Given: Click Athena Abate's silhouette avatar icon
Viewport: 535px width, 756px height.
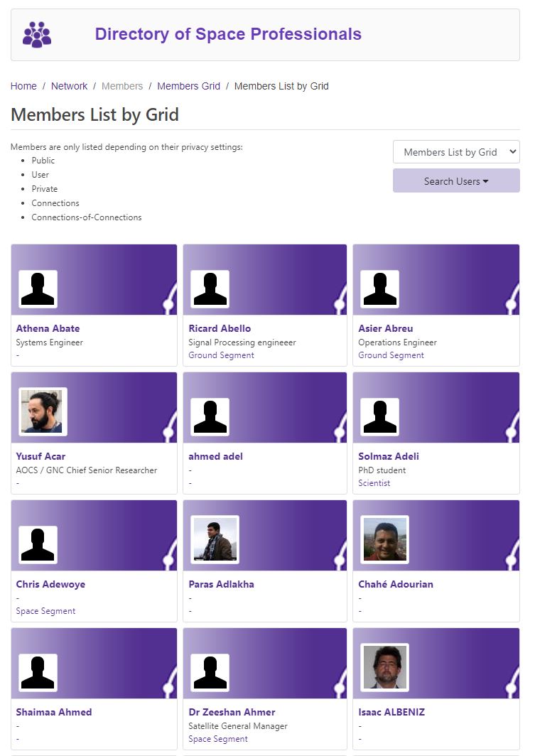Looking at the screenshot, I should click(38, 288).
